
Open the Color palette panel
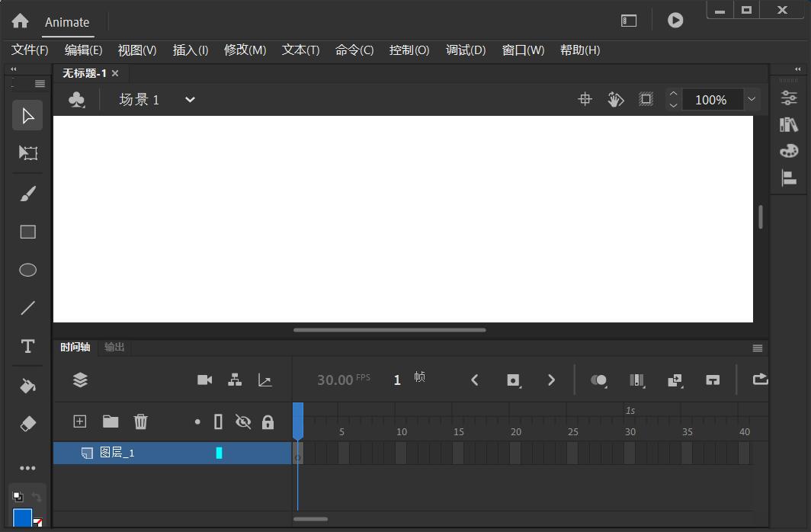790,150
